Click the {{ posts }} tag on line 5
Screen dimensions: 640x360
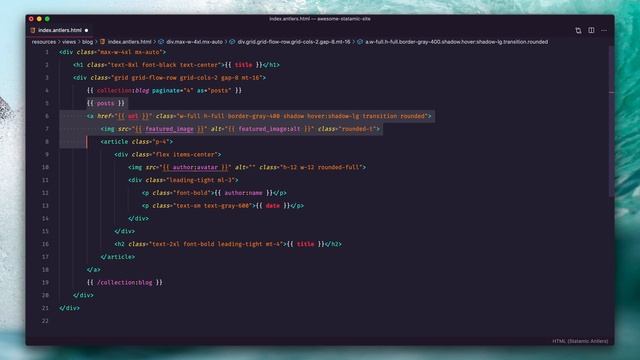coord(106,103)
